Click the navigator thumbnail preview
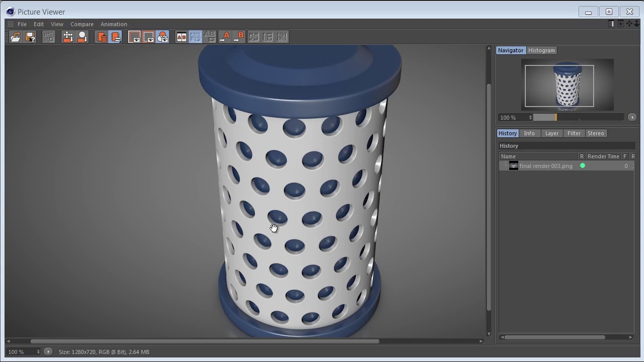The width and height of the screenshot is (644, 362). [568, 84]
